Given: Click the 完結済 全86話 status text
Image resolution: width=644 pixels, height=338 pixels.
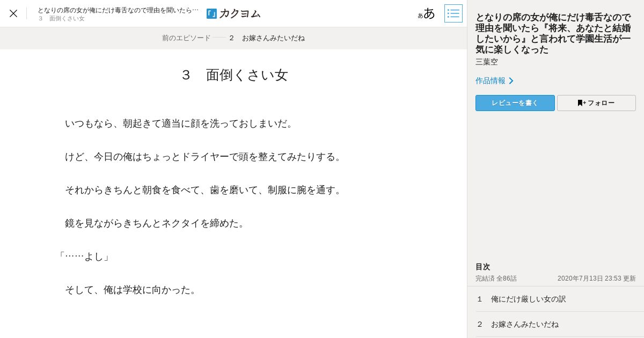Looking at the screenshot, I should pyautogui.click(x=496, y=278).
